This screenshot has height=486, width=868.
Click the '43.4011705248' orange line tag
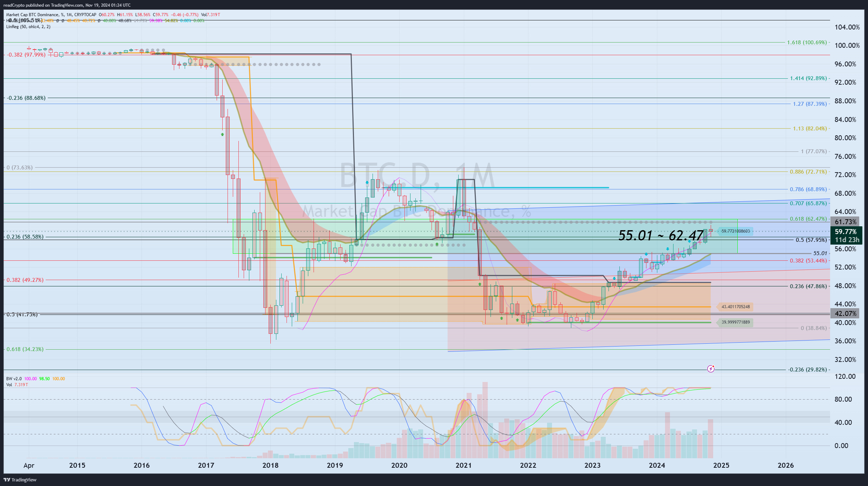735,307
